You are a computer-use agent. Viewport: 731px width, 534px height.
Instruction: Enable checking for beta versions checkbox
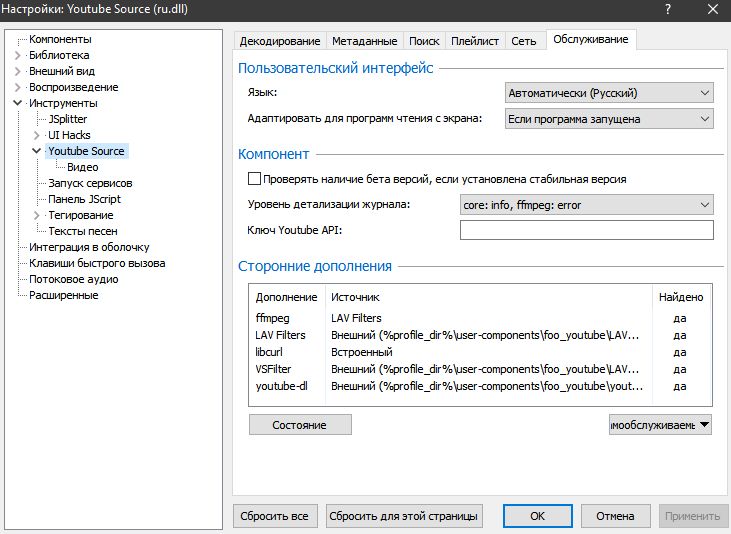point(255,179)
